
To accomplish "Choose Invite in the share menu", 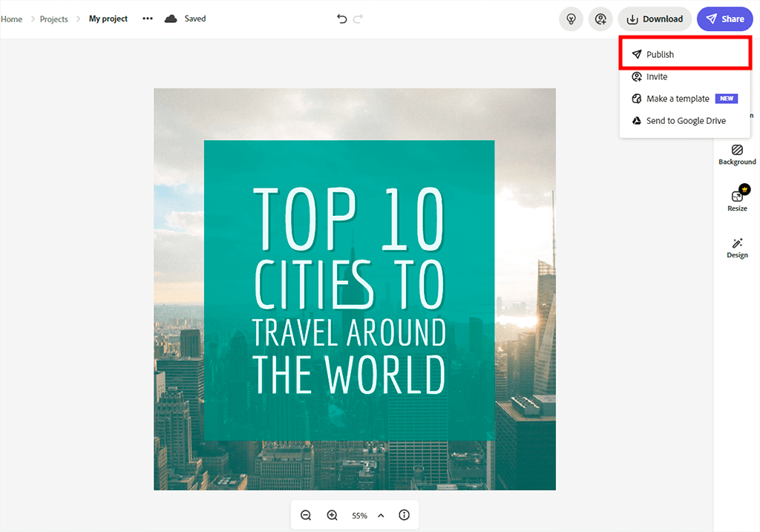I will tap(685, 76).
